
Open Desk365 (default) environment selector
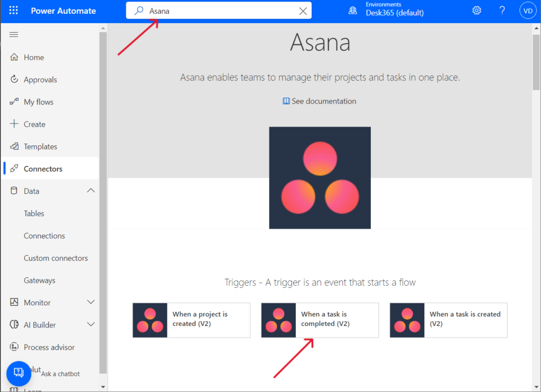coord(395,13)
